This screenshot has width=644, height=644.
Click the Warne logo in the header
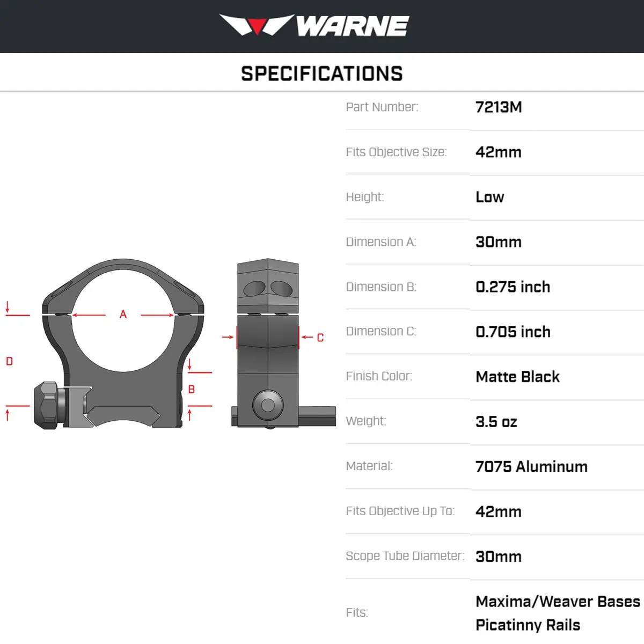point(314,25)
